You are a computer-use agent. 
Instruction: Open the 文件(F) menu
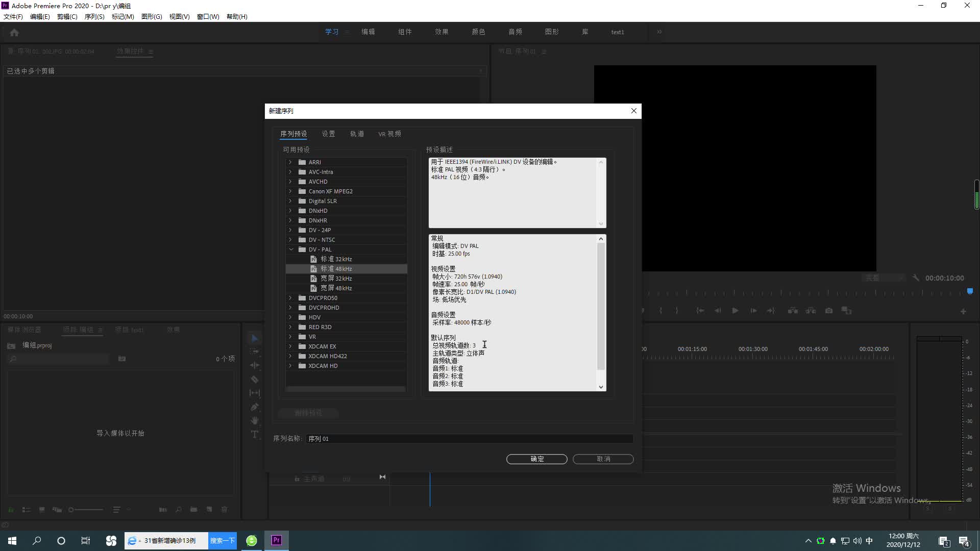(13, 17)
